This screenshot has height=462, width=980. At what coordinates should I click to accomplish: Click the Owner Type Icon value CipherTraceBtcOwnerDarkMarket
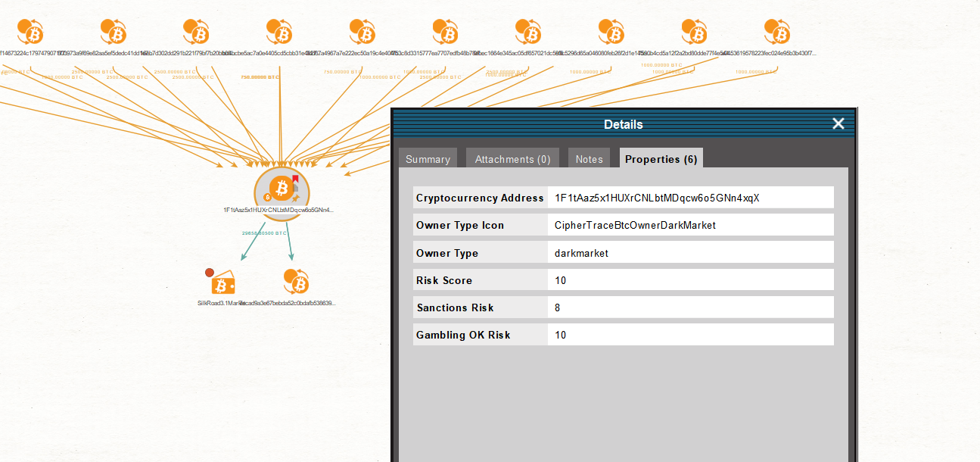click(x=691, y=225)
